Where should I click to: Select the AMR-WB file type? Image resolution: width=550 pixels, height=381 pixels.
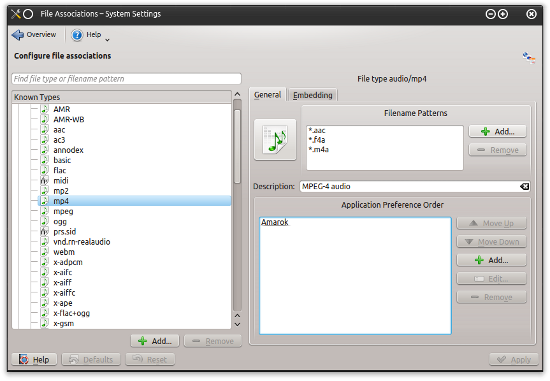tap(69, 119)
